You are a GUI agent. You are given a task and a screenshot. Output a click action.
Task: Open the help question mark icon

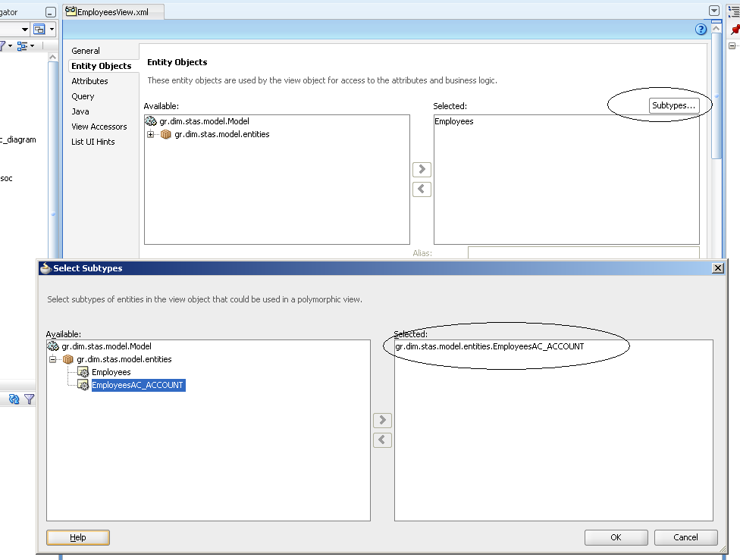tap(701, 30)
